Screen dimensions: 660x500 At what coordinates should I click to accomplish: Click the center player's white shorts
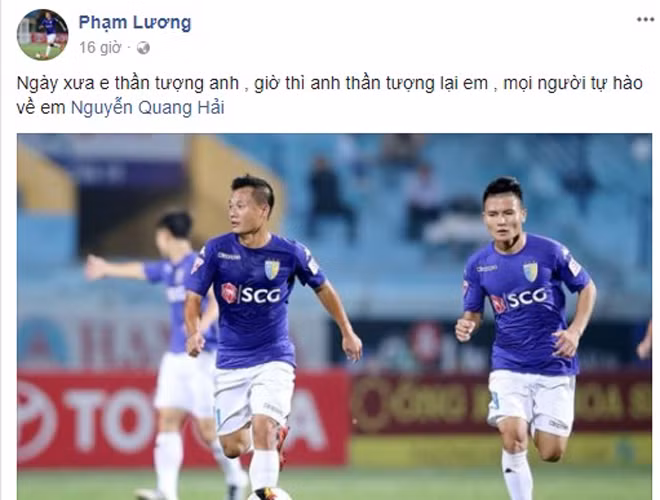[x=254, y=396]
